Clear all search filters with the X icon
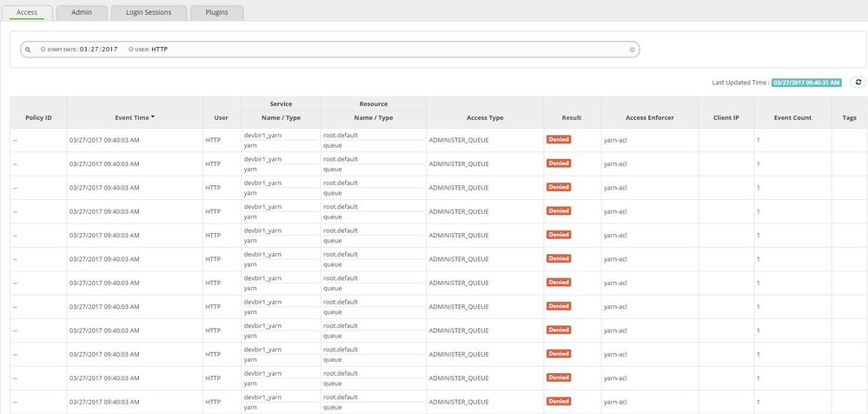868x414 pixels. (632, 50)
